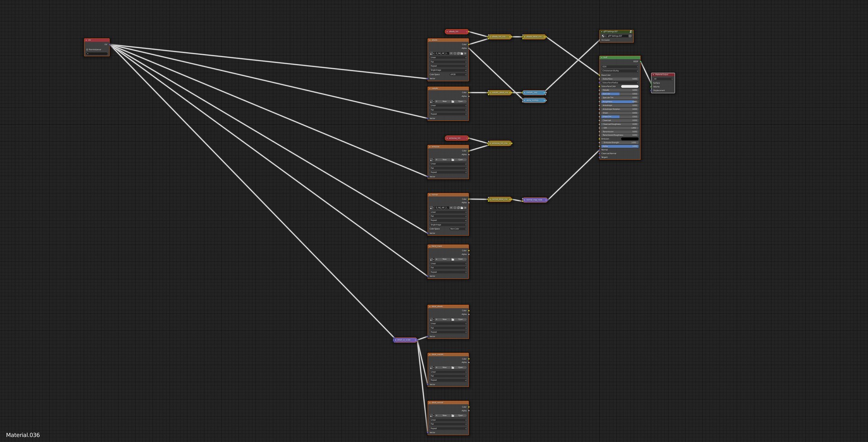868x442 pixels.
Task: Collapse the Material Output node
Action: point(653,75)
